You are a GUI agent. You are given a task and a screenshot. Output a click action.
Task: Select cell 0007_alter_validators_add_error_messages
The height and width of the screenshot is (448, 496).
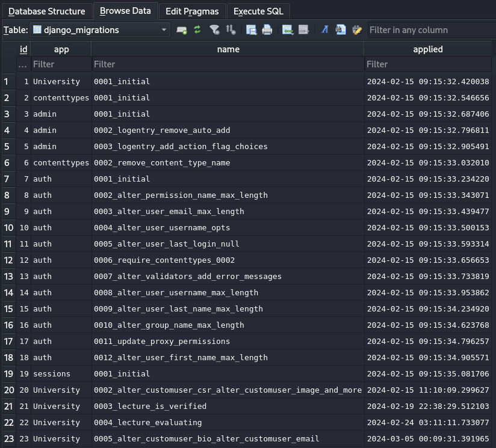(228, 277)
